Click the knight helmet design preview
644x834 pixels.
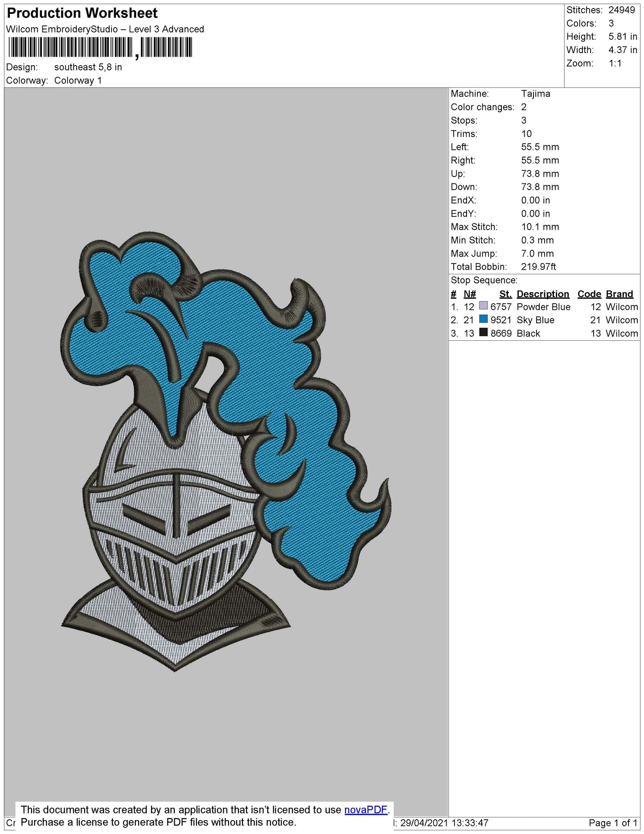[x=226, y=451]
